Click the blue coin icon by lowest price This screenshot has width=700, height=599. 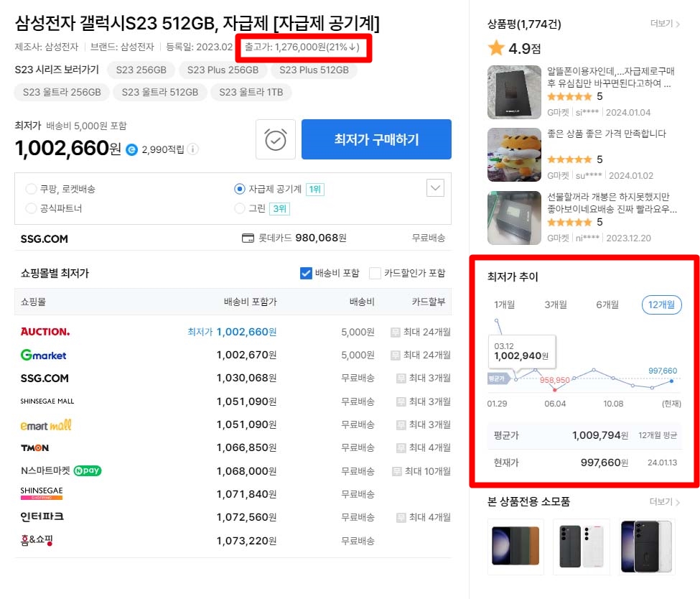coord(131,149)
